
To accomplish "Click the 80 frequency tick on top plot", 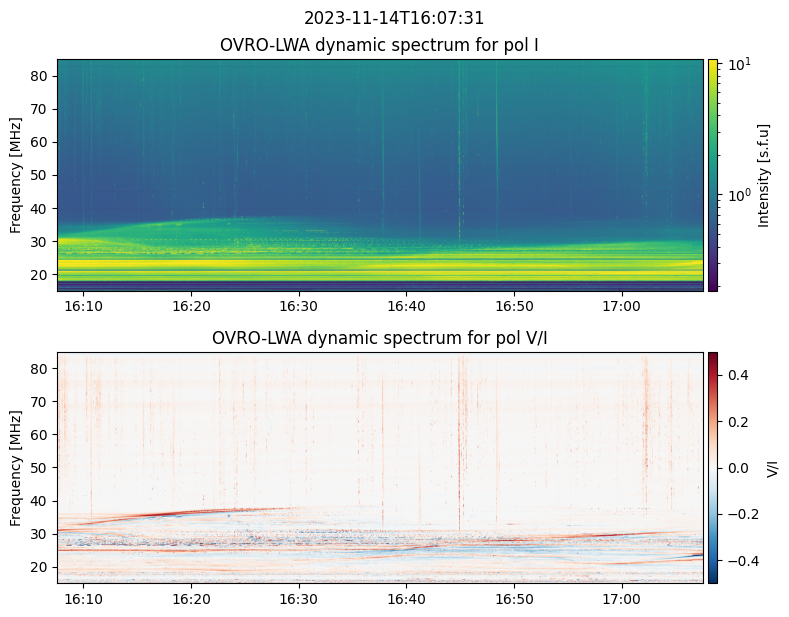I will pos(42,76).
